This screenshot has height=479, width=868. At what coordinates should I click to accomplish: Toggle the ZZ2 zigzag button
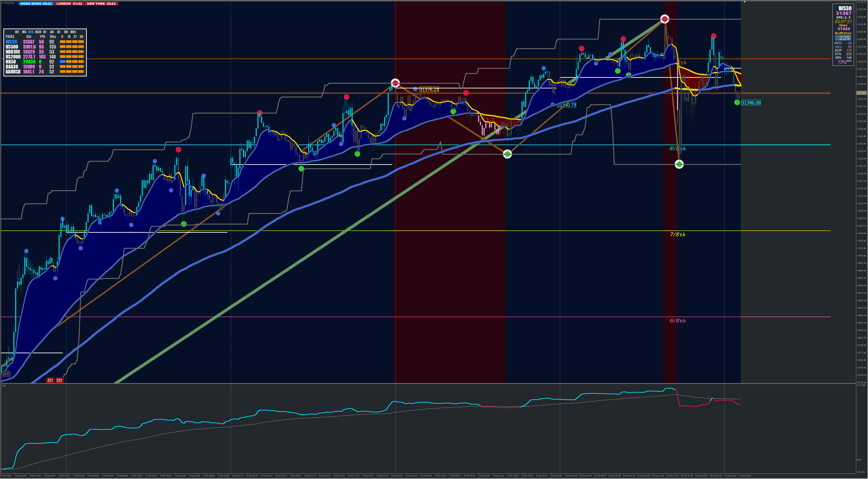pos(59,380)
